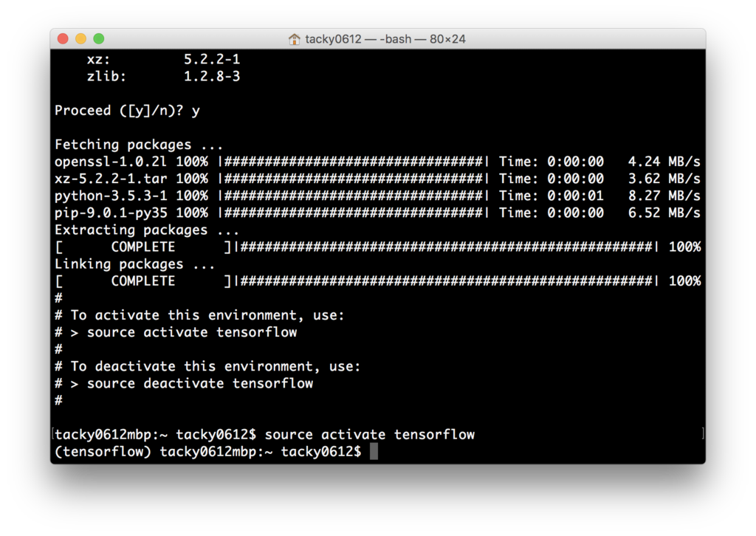The width and height of the screenshot is (756, 536).
Task: Click the '(tensorflow)' environment prefix in the prompt
Action: tap(103, 452)
